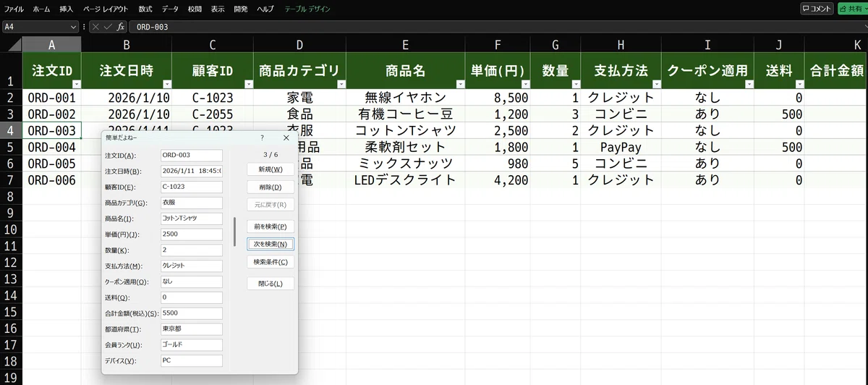Click the dialog's vertical scrollbar thumb
Image resolution: width=868 pixels, height=385 pixels.
tap(234, 231)
